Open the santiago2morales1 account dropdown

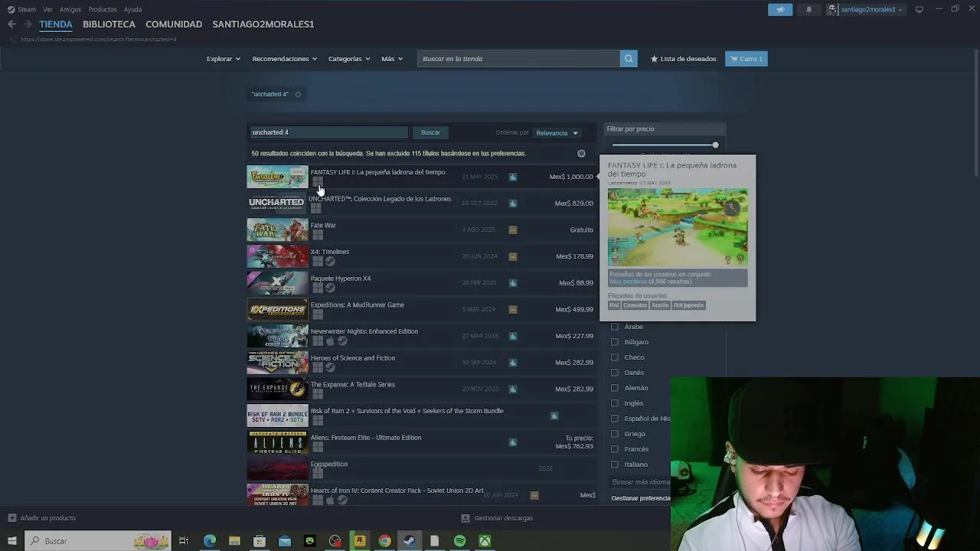click(872, 9)
